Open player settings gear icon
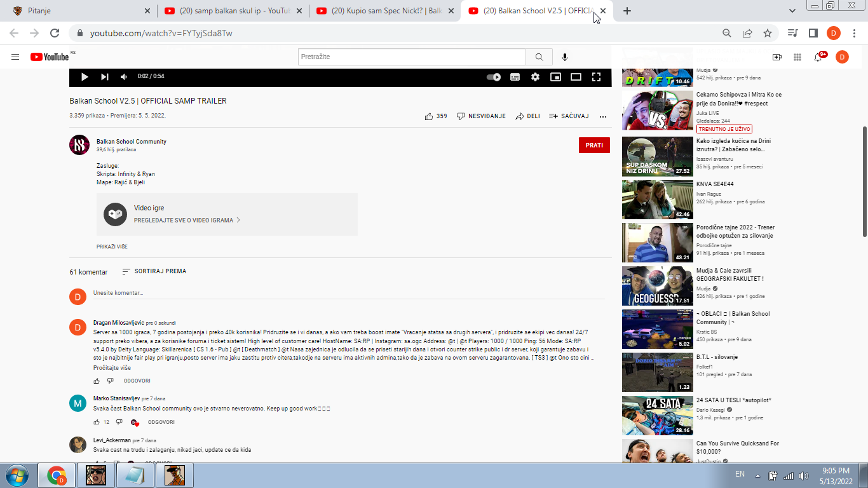This screenshot has height=488, width=868. (535, 77)
